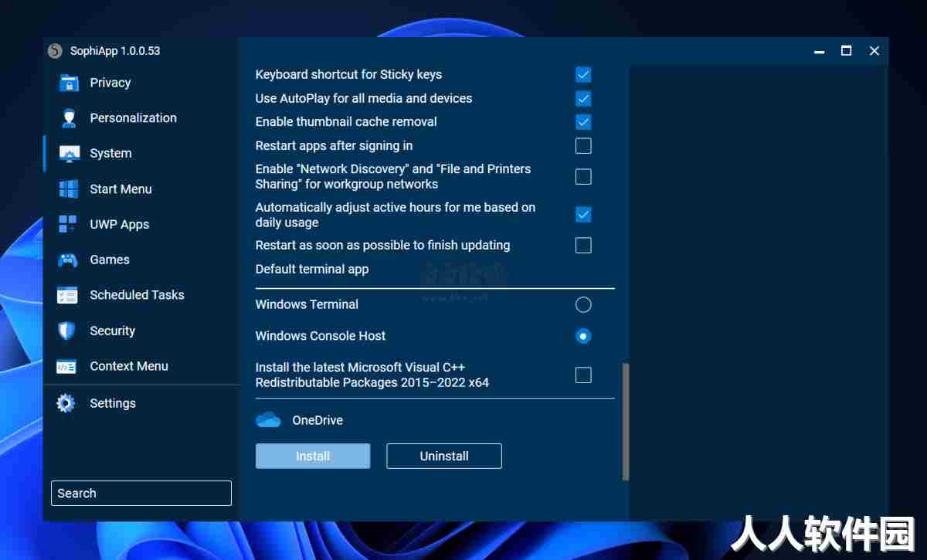Click the adjust active hours option text
Image resolution: width=927 pixels, height=560 pixels.
396,215
